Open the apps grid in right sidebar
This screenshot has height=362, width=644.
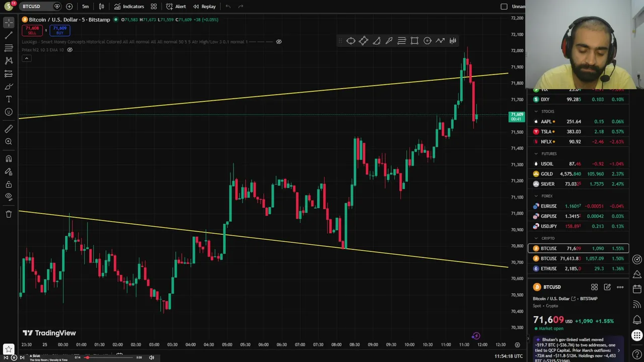pyautogui.click(x=637, y=335)
